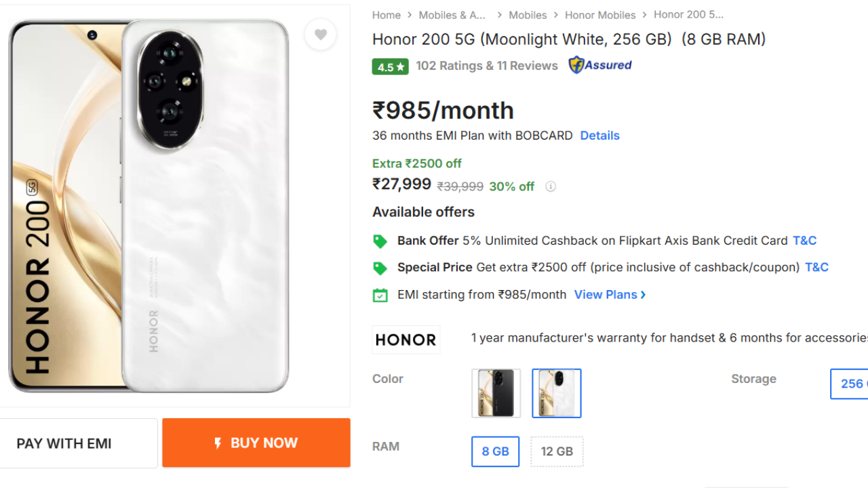Select the 256 GB storage option
The image size is (868, 488).
point(850,384)
